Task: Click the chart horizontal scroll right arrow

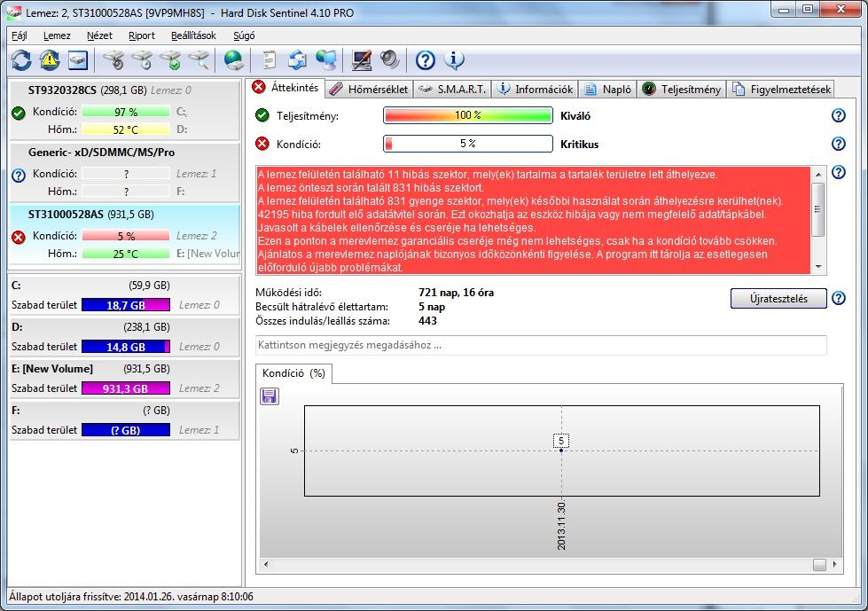Action: pos(835,565)
